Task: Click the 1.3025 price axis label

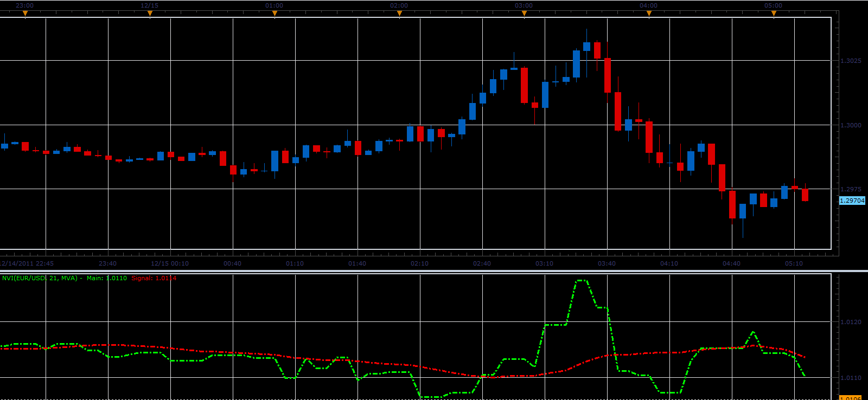Action: point(851,61)
